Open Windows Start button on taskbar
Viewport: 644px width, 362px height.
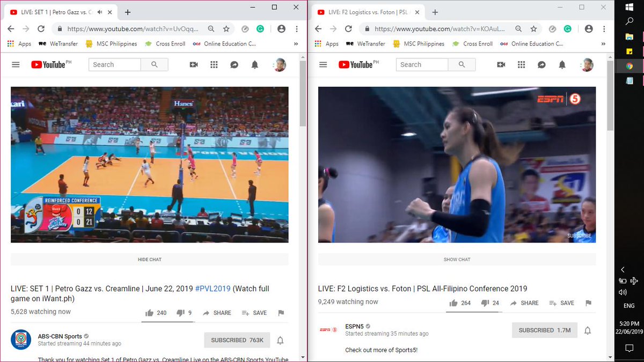pyautogui.click(x=630, y=7)
